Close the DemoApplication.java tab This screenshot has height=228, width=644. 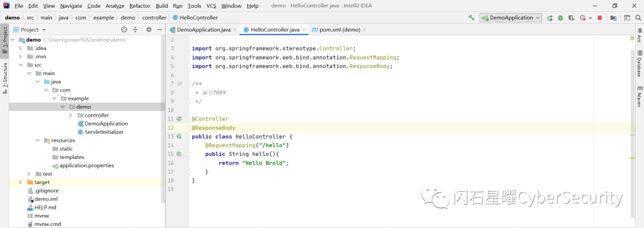(234, 30)
